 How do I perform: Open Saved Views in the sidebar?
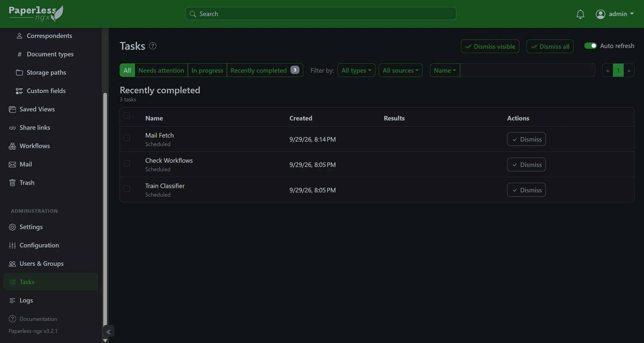[x=37, y=109]
